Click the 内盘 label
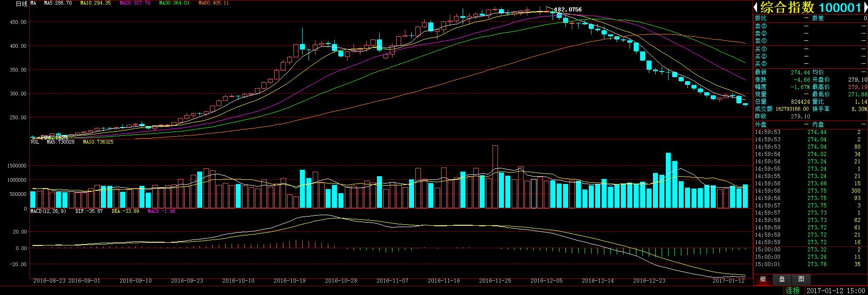 coord(818,124)
